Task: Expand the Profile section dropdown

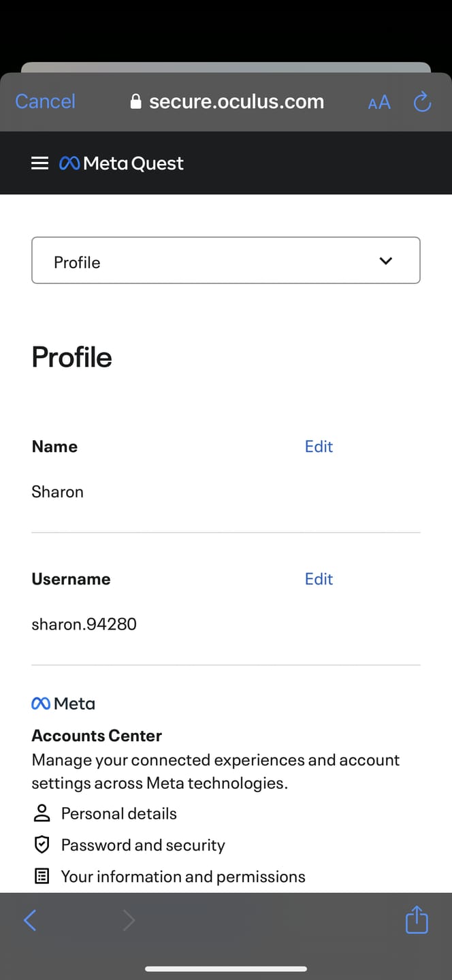Action: click(x=226, y=261)
